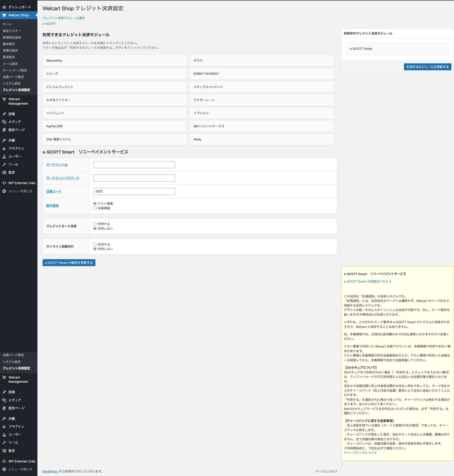Switch to the e-SCOTT tab link
454x476 pixels.
[49, 24]
